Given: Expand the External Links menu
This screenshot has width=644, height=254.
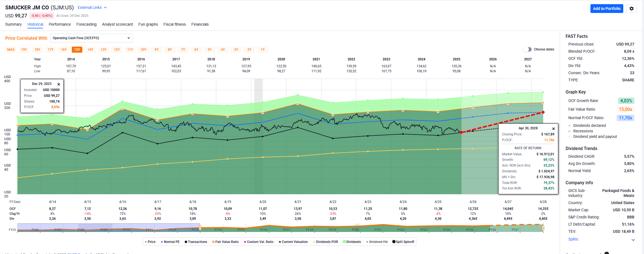Looking at the screenshot, I should [x=92, y=8].
